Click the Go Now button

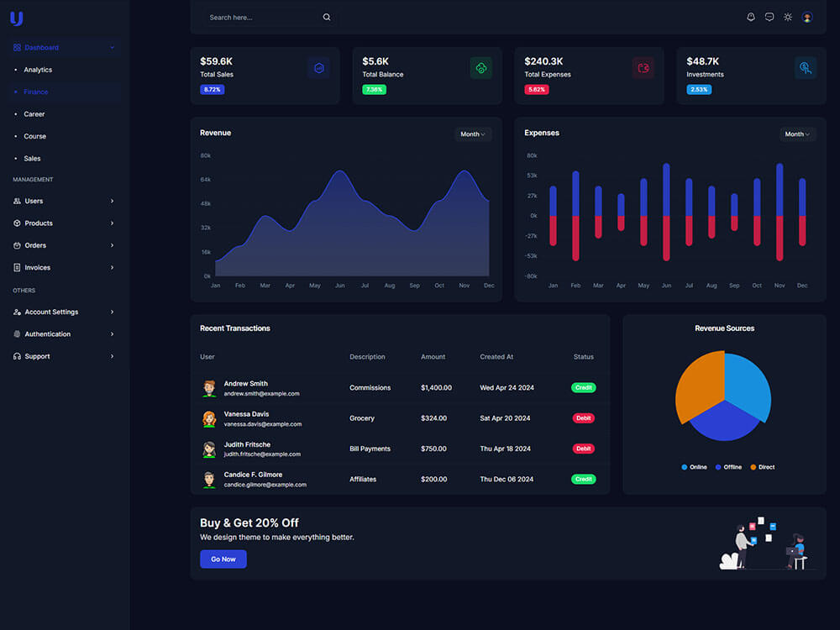[x=223, y=559]
